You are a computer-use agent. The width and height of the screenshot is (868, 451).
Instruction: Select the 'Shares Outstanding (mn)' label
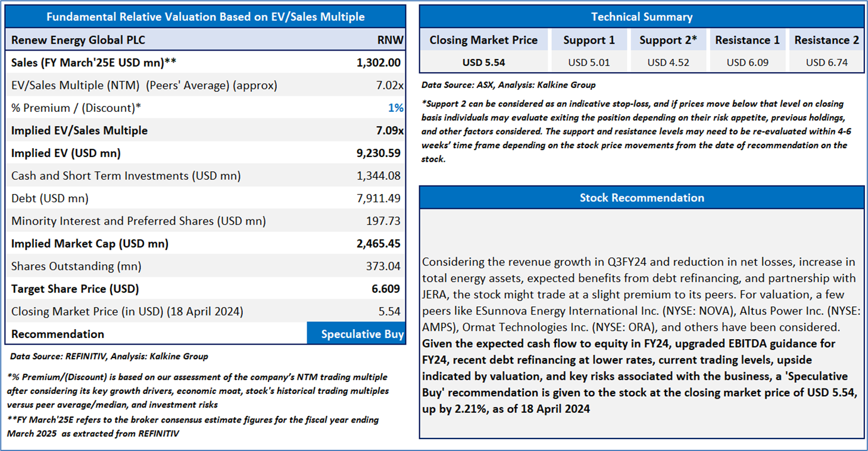pos(76,266)
